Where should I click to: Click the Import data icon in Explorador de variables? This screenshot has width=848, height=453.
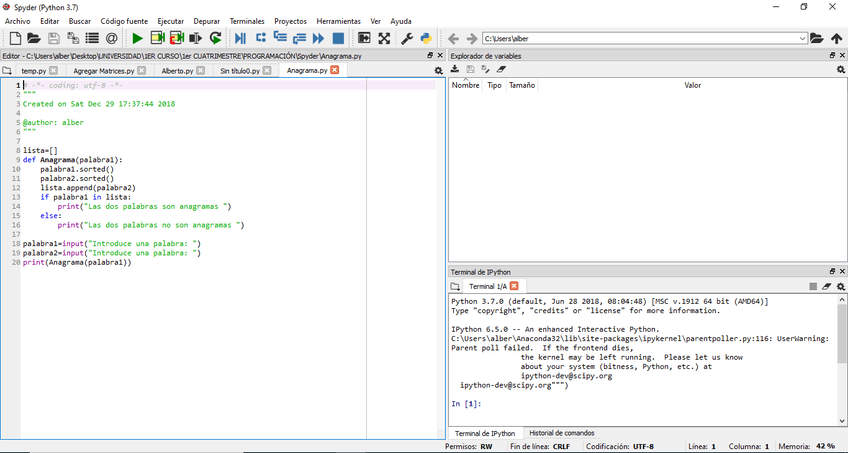pos(455,70)
